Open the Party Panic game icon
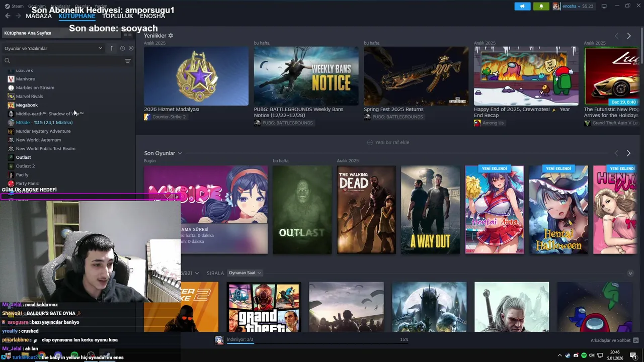The height and width of the screenshot is (362, 644). pos(11,184)
